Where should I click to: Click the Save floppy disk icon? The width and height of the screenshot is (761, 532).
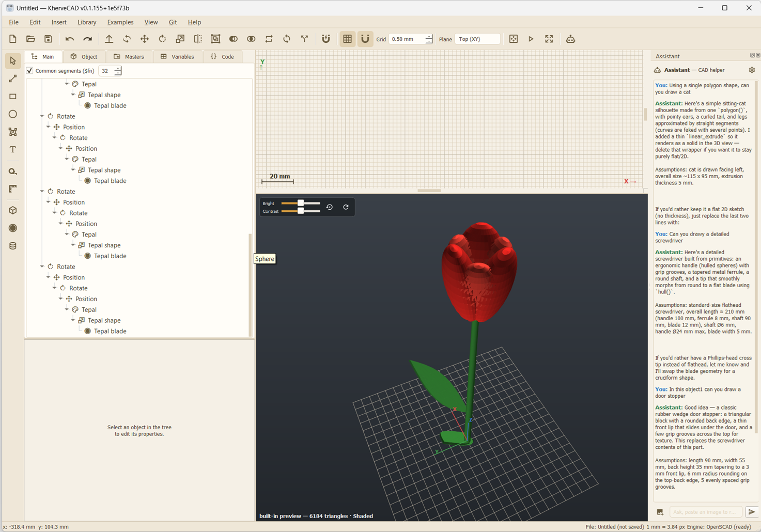(x=48, y=39)
